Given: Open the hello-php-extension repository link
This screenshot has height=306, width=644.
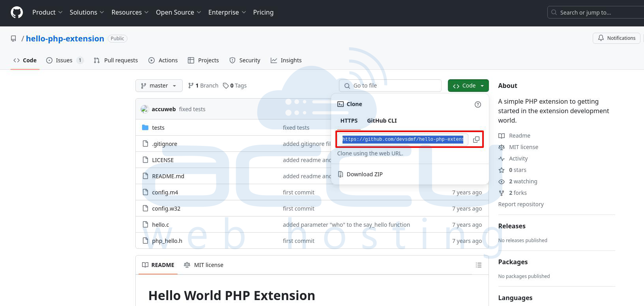Looking at the screenshot, I should click(x=65, y=39).
